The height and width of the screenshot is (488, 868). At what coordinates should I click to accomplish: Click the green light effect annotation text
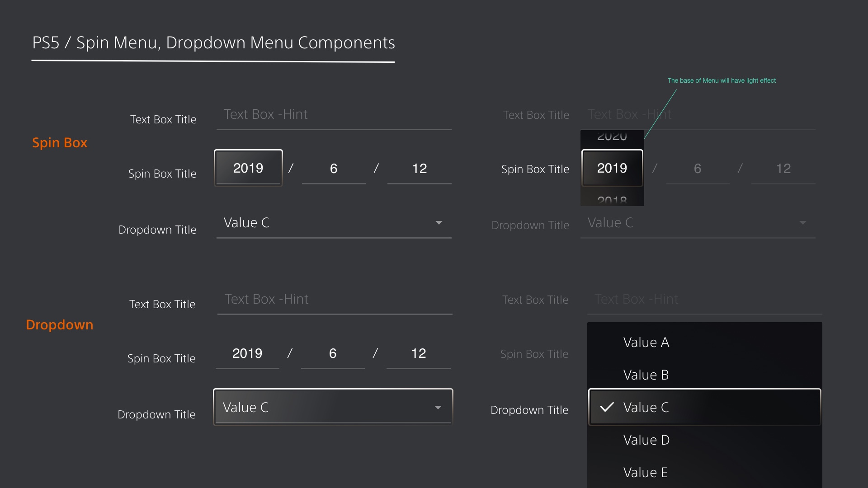click(722, 80)
